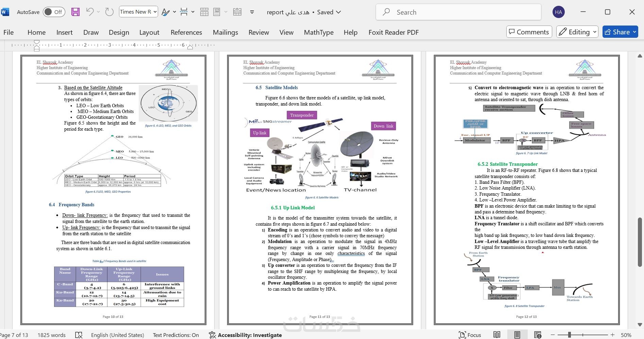Viewport: 644px width, 339px height.
Task: Open the File menu
Action: tap(9, 32)
